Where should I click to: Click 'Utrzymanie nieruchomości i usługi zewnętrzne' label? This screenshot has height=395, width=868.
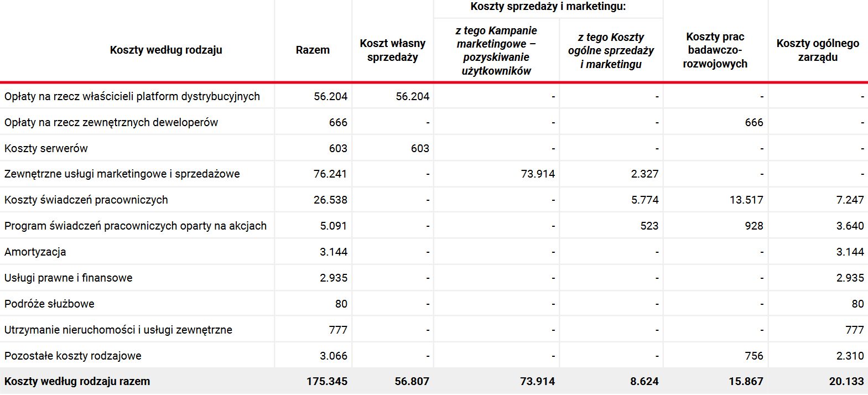[x=118, y=330]
